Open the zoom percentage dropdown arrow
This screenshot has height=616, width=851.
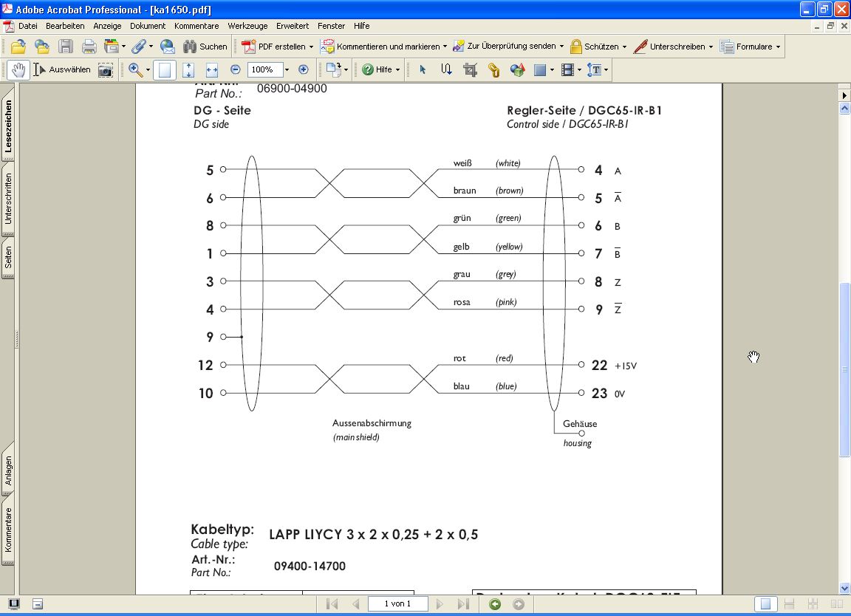(x=287, y=70)
